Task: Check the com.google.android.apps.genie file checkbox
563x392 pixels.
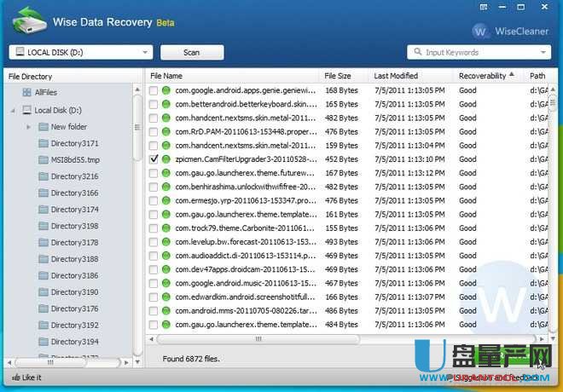Action: click(154, 90)
